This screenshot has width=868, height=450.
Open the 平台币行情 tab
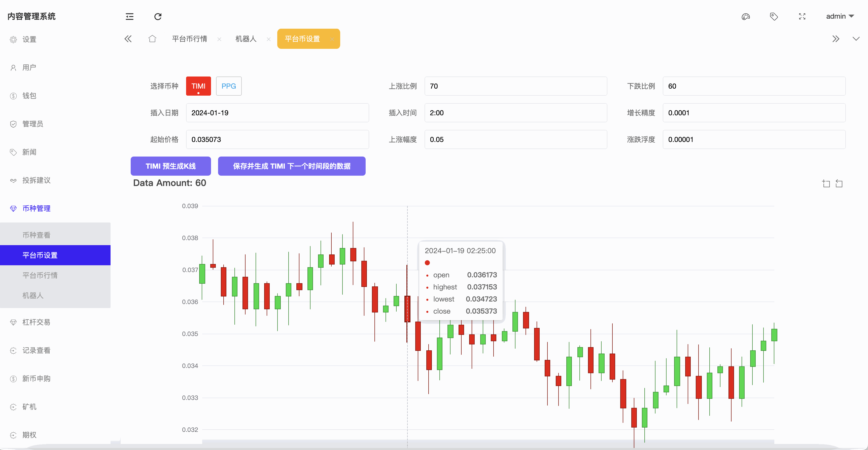[190, 39]
